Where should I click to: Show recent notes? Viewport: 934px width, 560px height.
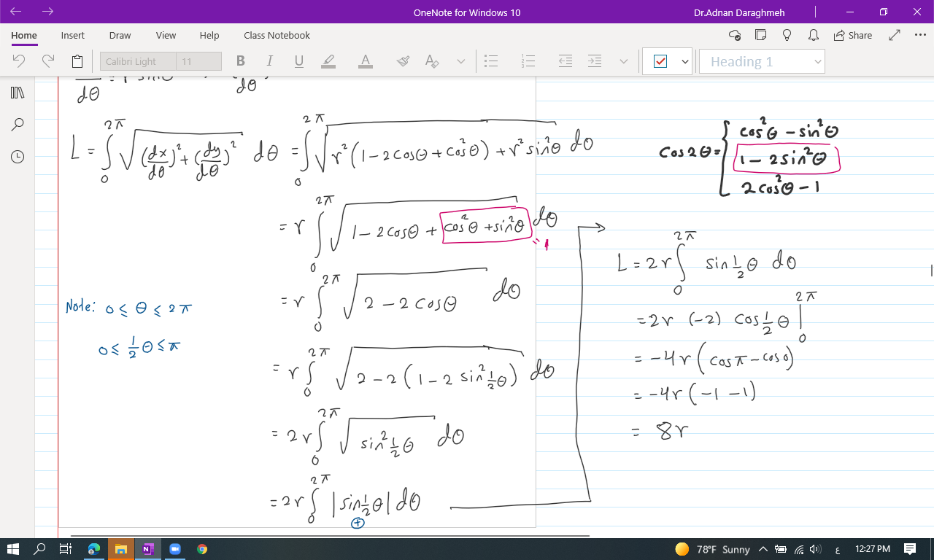18,157
